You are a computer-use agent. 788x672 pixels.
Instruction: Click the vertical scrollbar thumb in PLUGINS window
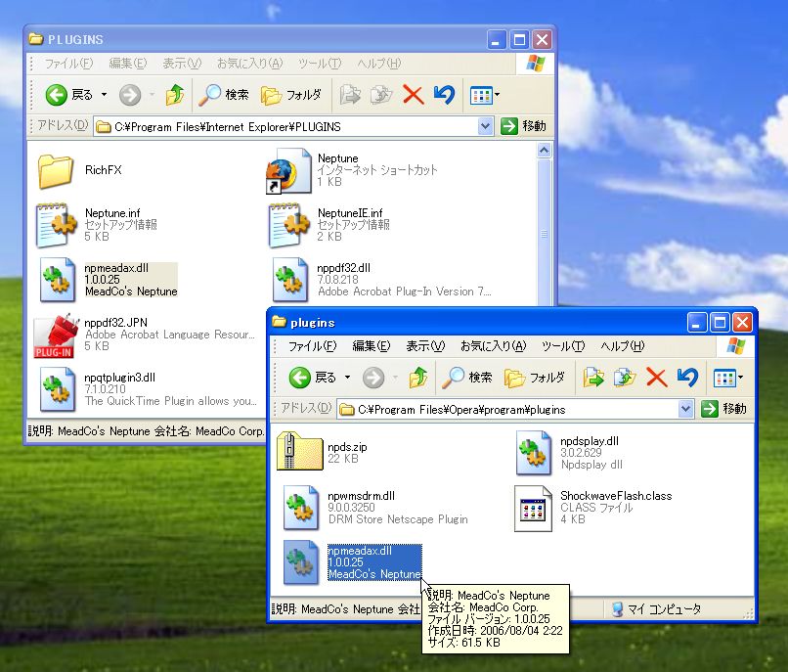(544, 233)
